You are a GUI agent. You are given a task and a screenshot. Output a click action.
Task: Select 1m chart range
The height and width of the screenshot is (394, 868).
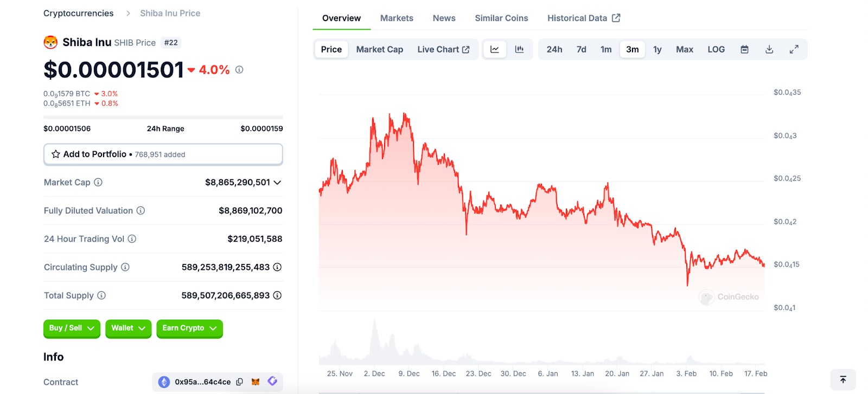pyautogui.click(x=606, y=49)
